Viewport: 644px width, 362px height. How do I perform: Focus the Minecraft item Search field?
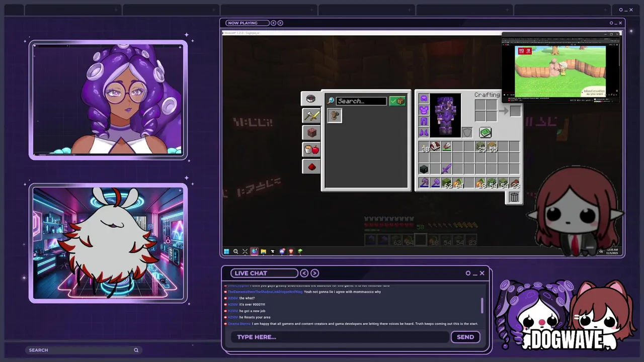[x=361, y=101]
